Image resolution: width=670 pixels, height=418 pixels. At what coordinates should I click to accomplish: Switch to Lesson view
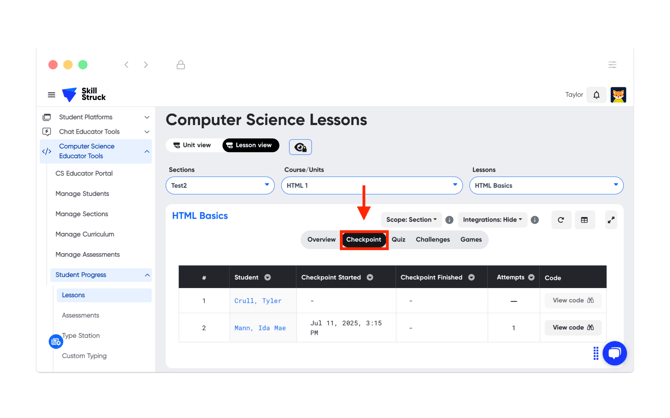click(250, 146)
